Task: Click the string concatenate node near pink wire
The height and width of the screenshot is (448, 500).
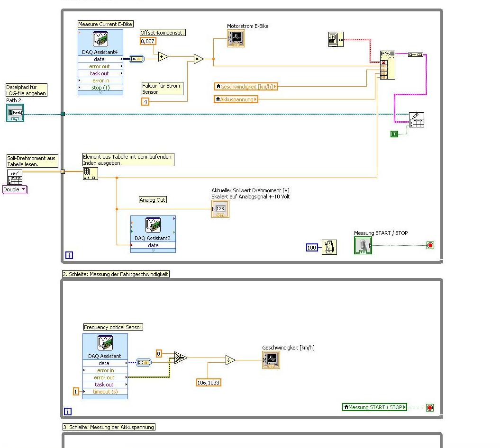Action: pyautogui.click(x=416, y=55)
